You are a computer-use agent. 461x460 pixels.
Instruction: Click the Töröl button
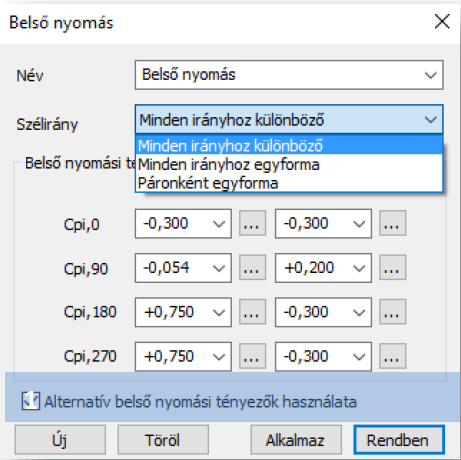tap(163, 440)
